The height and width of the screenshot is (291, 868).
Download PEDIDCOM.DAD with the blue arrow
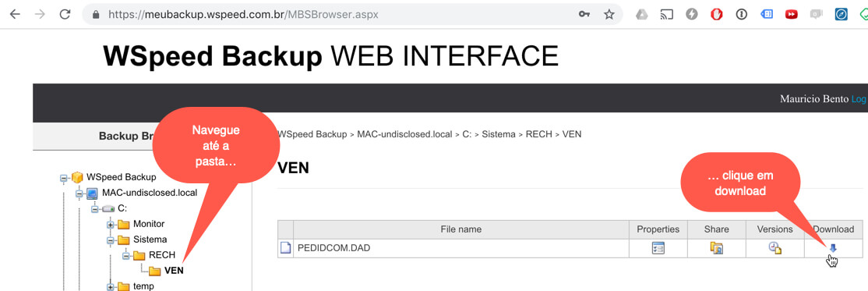pos(833,248)
